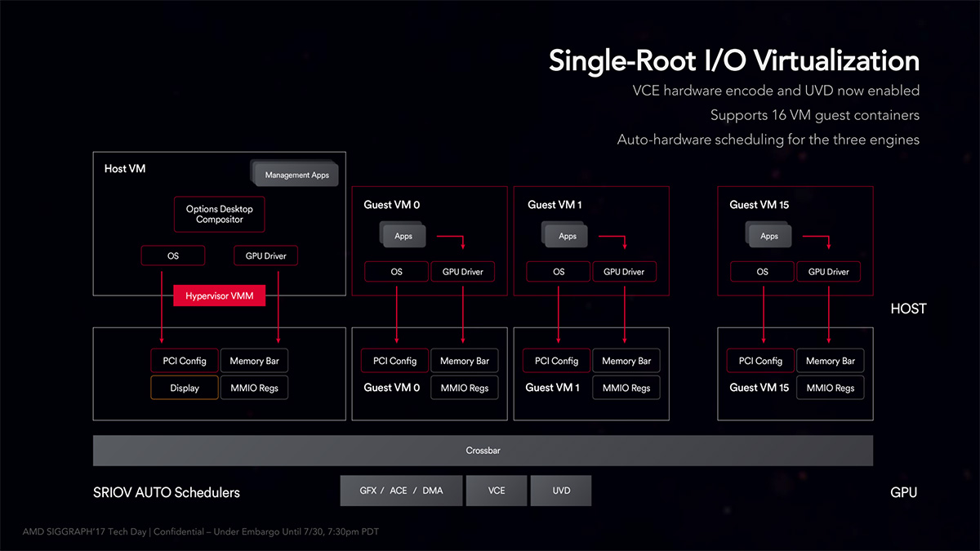Select the GFX / ACE / DMA block
This screenshot has width=980, height=551.
click(401, 491)
